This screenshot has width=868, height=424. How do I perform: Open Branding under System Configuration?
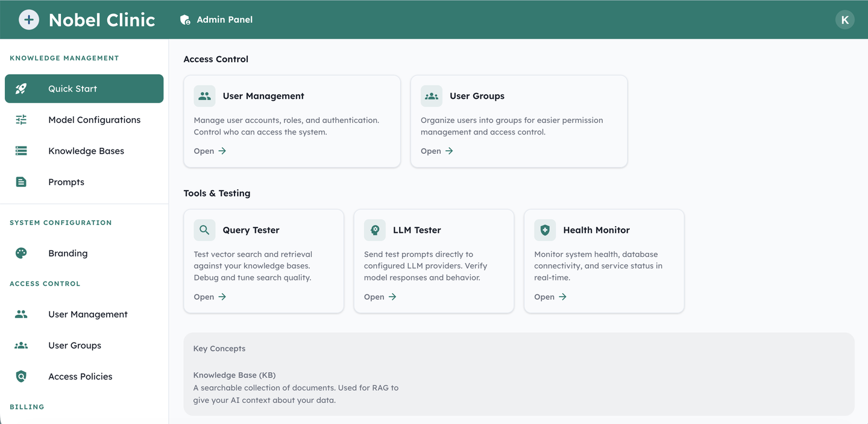click(x=84, y=253)
